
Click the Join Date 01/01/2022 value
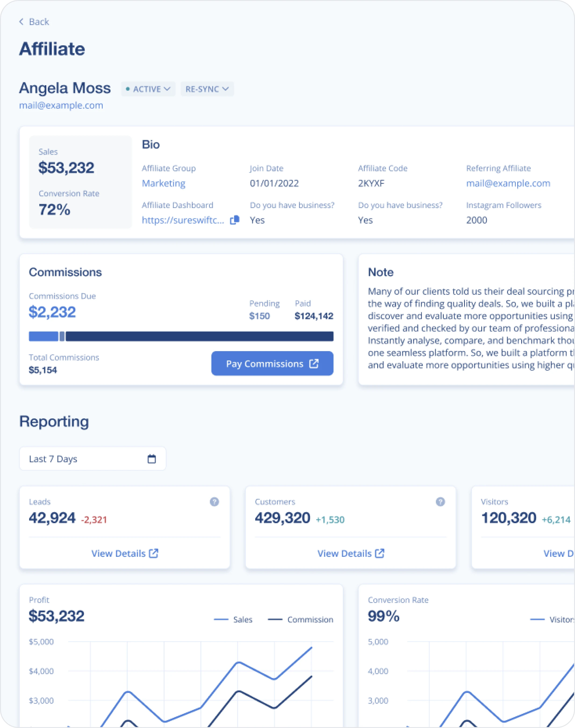point(274,183)
